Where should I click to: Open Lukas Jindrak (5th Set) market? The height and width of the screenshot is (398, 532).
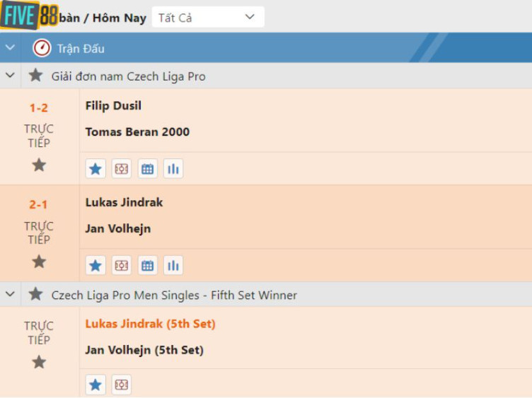(x=150, y=324)
